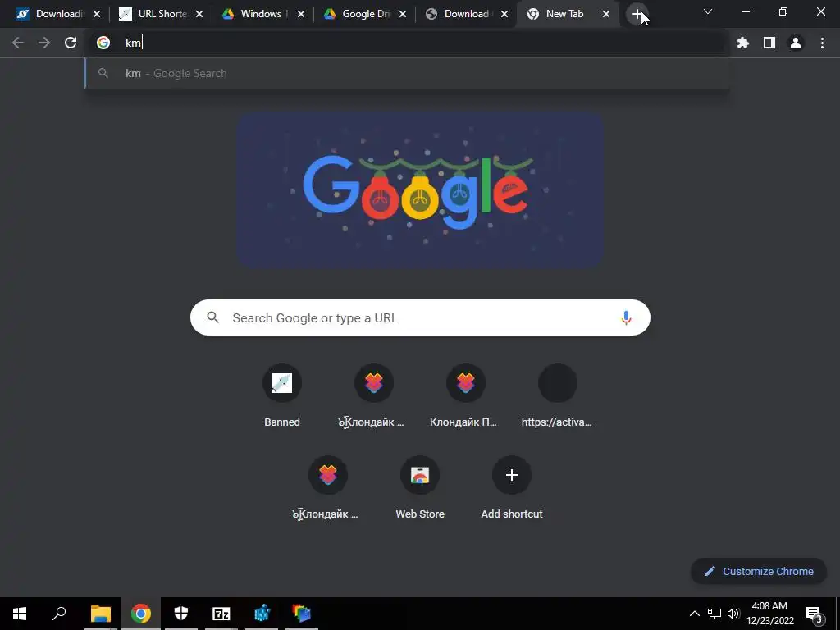
Task: Click Customize Chrome button
Action: coord(759,571)
